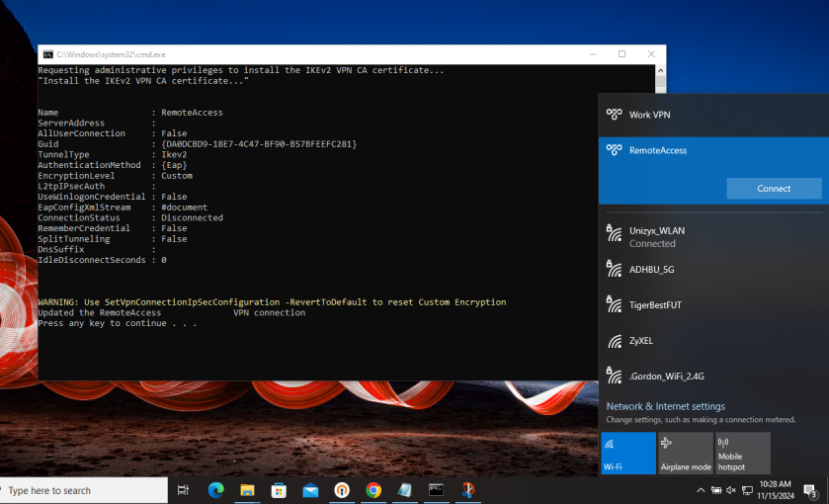This screenshot has width=829, height=504.
Task: Click the TunnelType Ikev2 value
Action: click(174, 154)
